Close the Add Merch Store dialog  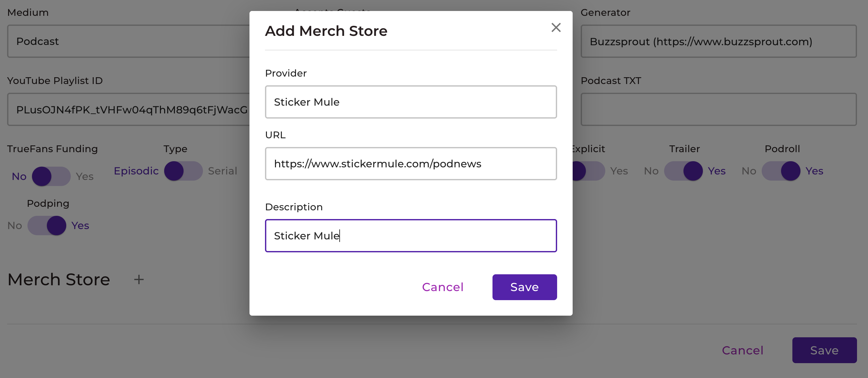[x=556, y=28]
